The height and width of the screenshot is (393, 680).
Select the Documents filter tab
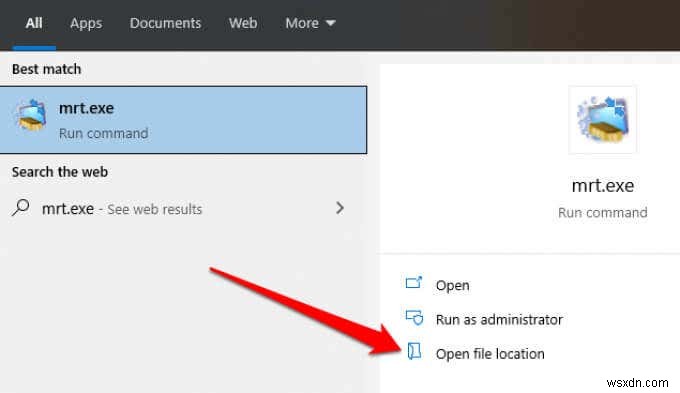click(165, 23)
